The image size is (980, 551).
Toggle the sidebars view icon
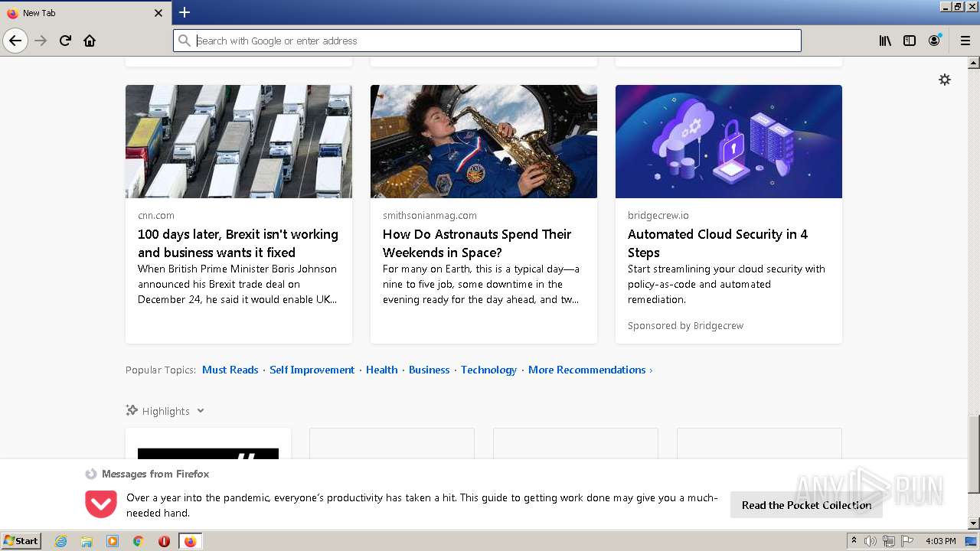pos(910,41)
